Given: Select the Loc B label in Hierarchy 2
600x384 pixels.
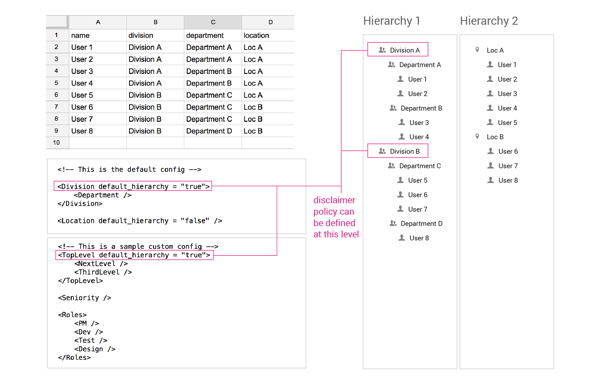Looking at the screenshot, I should point(495,137).
